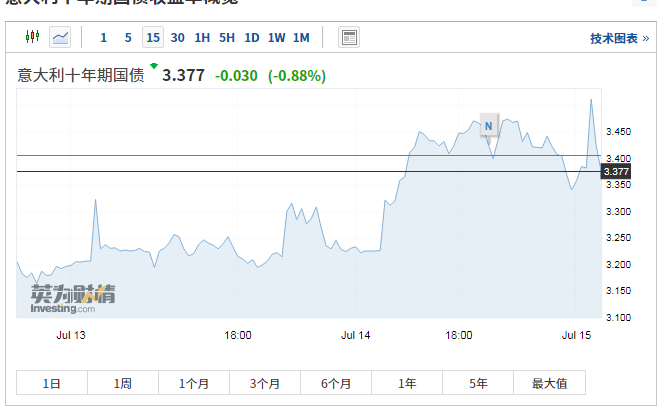The height and width of the screenshot is (412, 665).
Task: Display the 5年 range
Action: tap(478, 383)
